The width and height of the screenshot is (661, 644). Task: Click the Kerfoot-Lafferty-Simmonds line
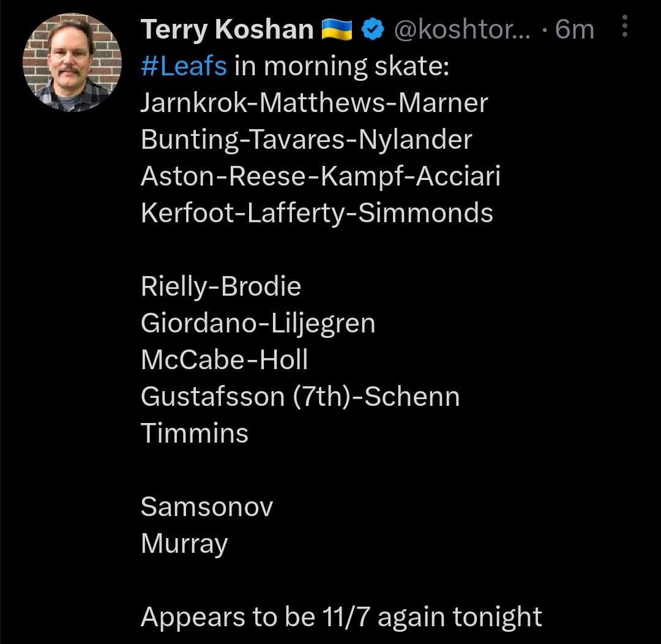(316, 213)
